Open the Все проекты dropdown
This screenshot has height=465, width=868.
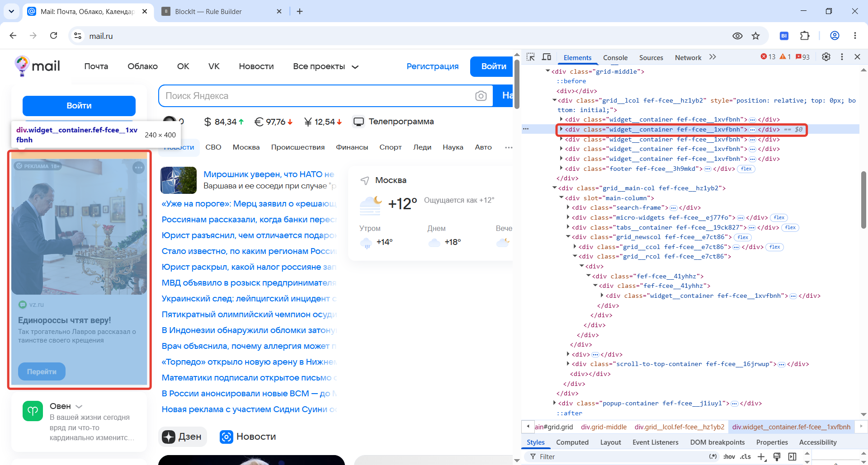pyautogui.click(x=325, y=66)
